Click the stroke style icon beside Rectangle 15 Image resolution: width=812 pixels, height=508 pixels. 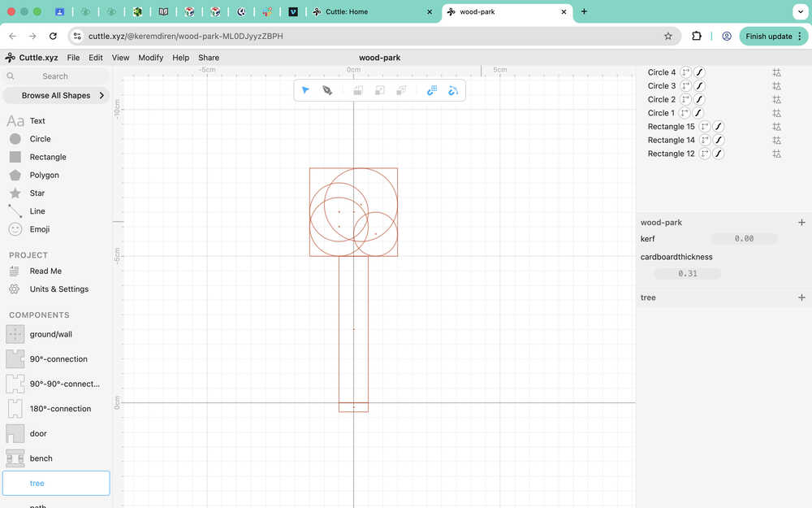coord(719,127)
